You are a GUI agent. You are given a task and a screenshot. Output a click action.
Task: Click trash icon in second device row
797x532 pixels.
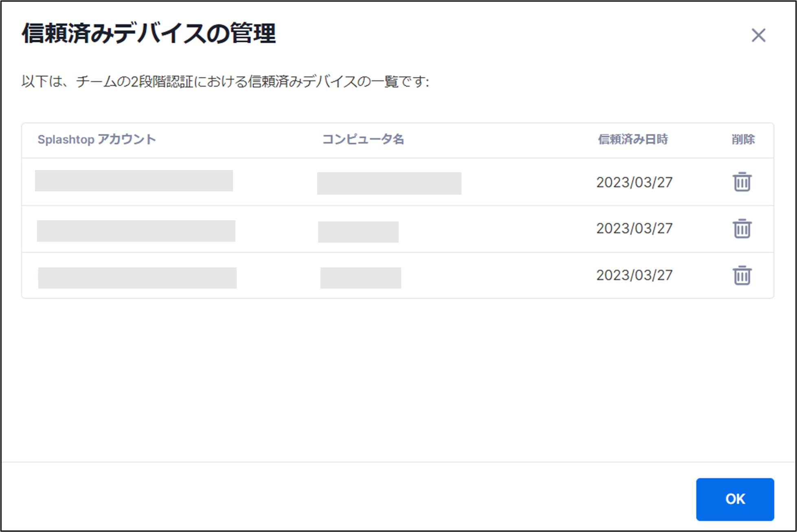tap(742, 229)
